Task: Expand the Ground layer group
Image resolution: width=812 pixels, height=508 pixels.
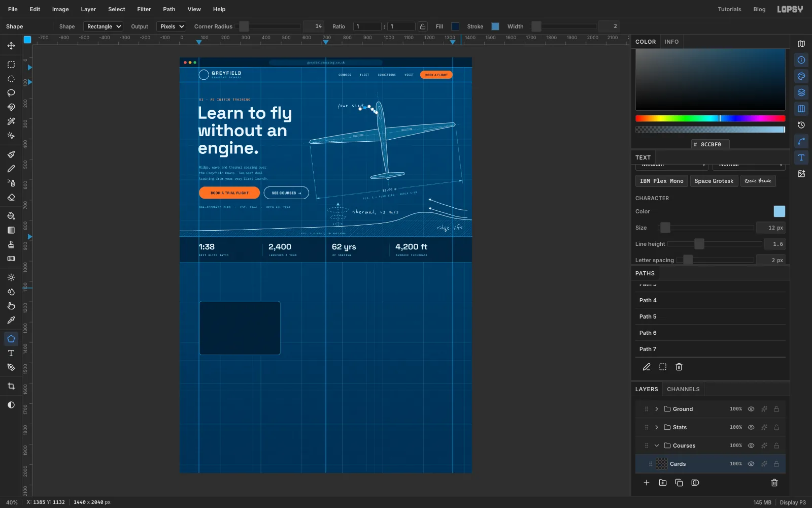Action: [657, 409]
